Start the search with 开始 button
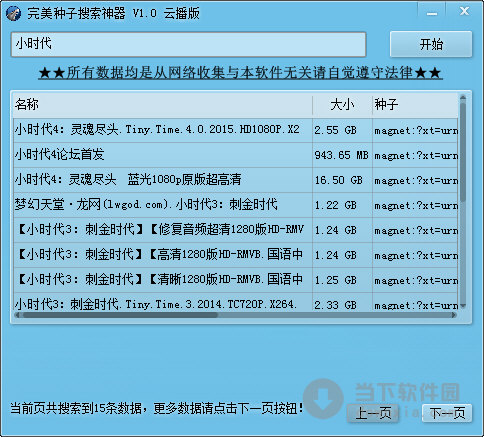Image resolution: width=484 pixels, height=437 pixels. (x=431, y=44)
